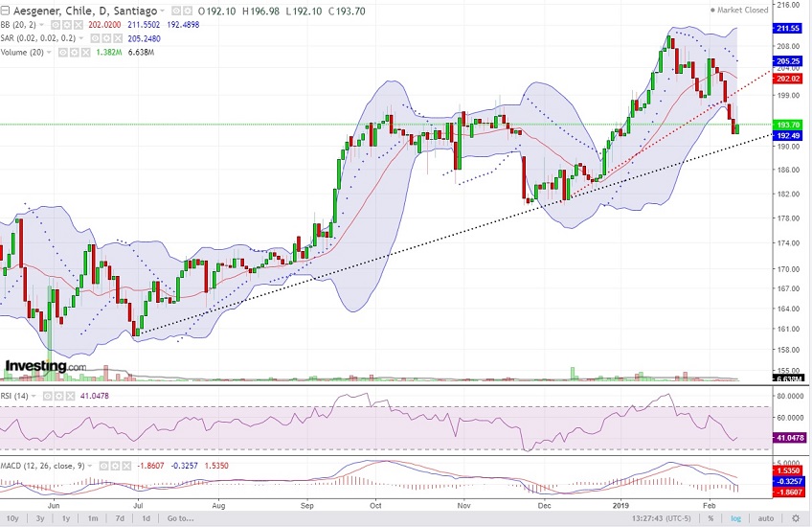Click the Sep label on time axis
Screen dimensions: 812x527
pos(307,505)
